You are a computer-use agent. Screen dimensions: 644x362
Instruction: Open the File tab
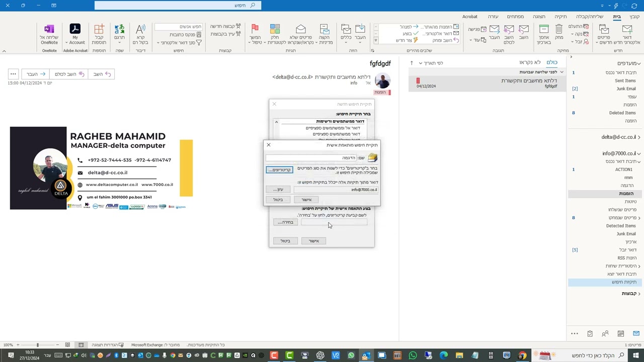tap(635, 17)
